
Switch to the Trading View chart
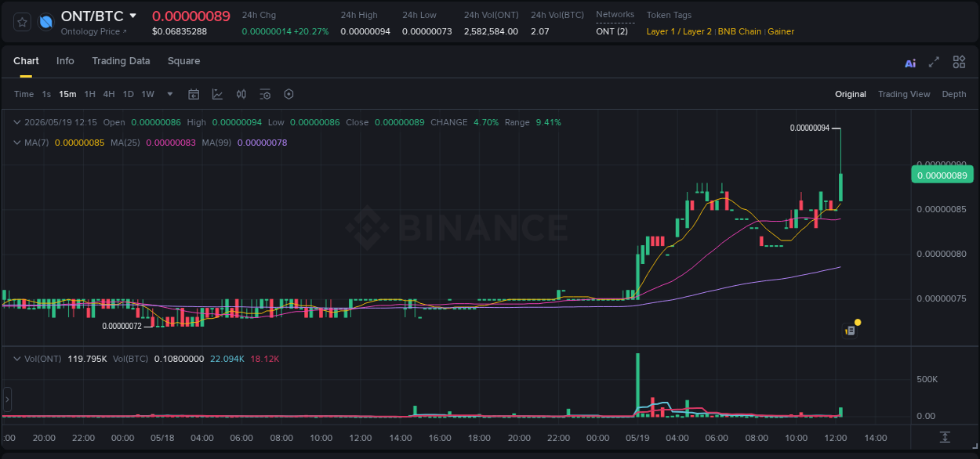pos(904,94)
